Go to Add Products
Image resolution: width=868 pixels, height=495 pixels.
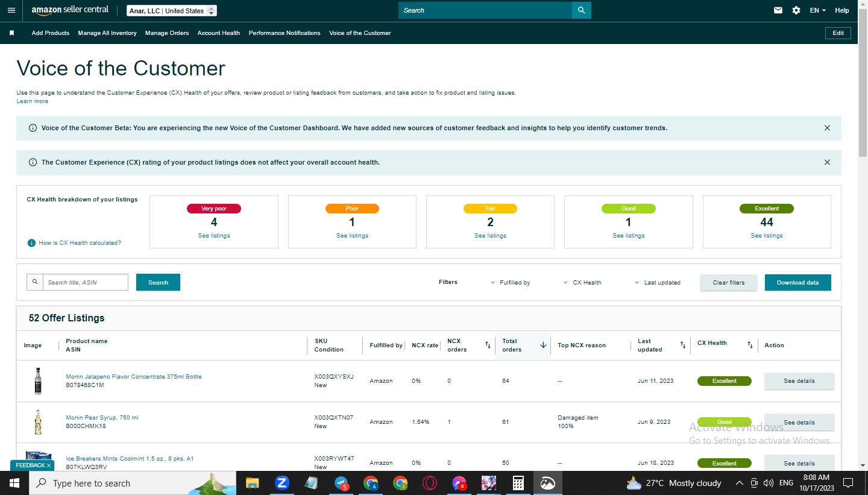coord(51,33)
